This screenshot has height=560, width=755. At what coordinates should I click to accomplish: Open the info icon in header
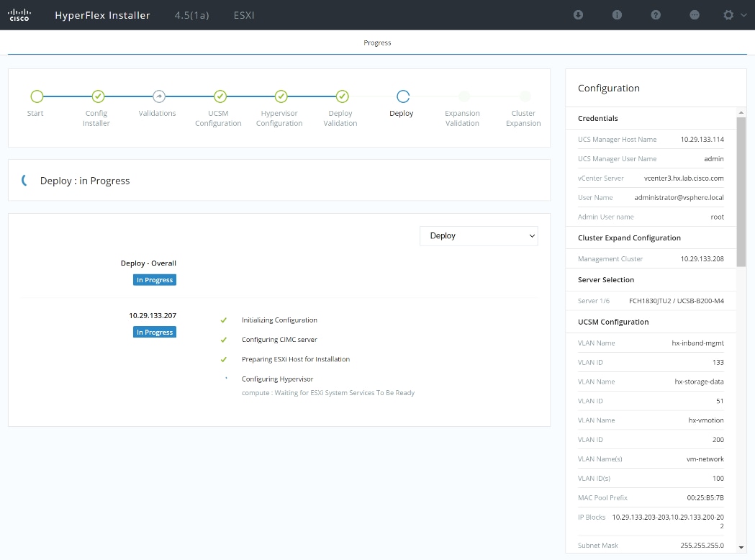coord(617,15)
